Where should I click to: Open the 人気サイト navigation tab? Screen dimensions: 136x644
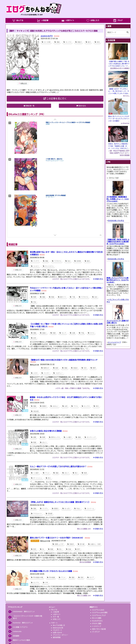point(68,21)
